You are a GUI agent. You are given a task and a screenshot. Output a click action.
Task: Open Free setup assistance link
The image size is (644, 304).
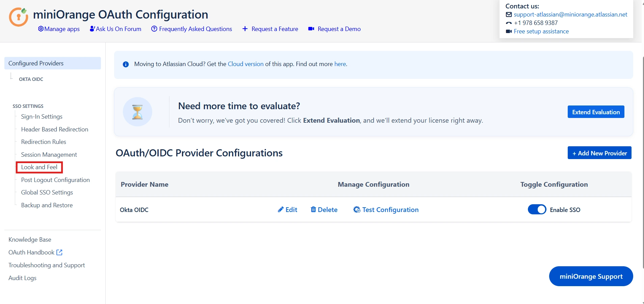click(x=541, y=31)
